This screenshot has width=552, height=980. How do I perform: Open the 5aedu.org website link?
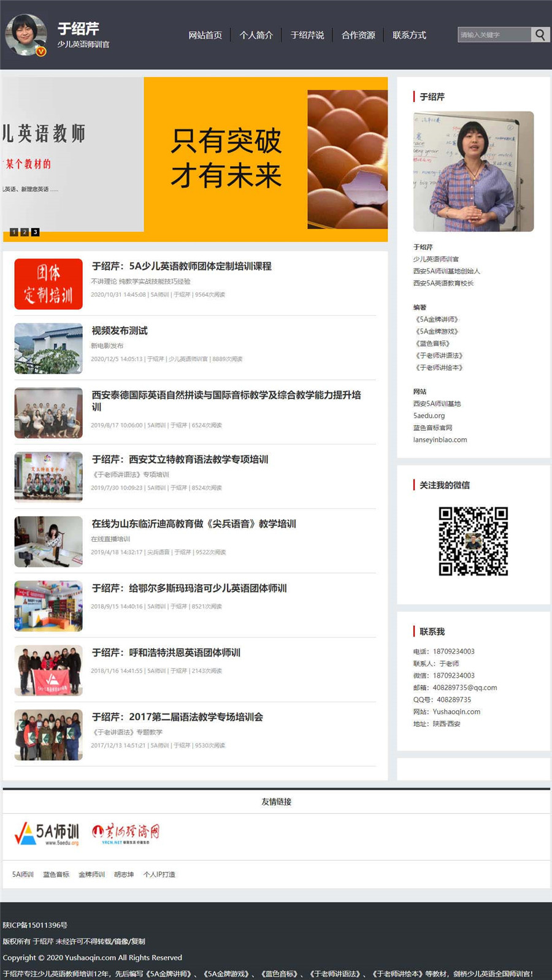click(x=429, y=416)
